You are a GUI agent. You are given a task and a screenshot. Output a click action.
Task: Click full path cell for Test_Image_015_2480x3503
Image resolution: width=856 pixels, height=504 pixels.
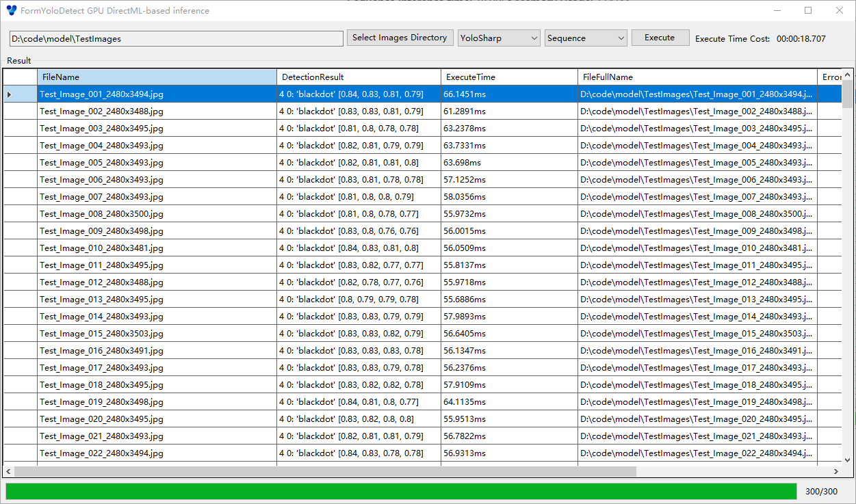coord(697,334)
